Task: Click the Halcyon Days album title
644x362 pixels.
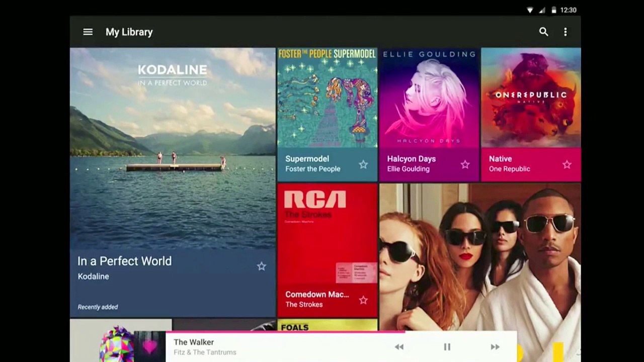Action: click(x=411, y=158)
